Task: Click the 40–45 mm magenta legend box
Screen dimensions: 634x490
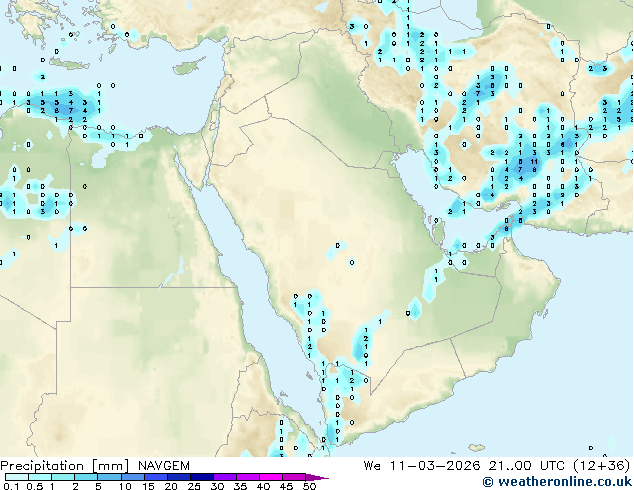Action: 271,477
